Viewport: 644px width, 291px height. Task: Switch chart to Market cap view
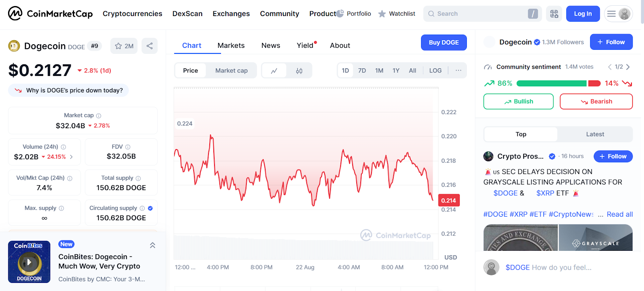coord(231,70)
